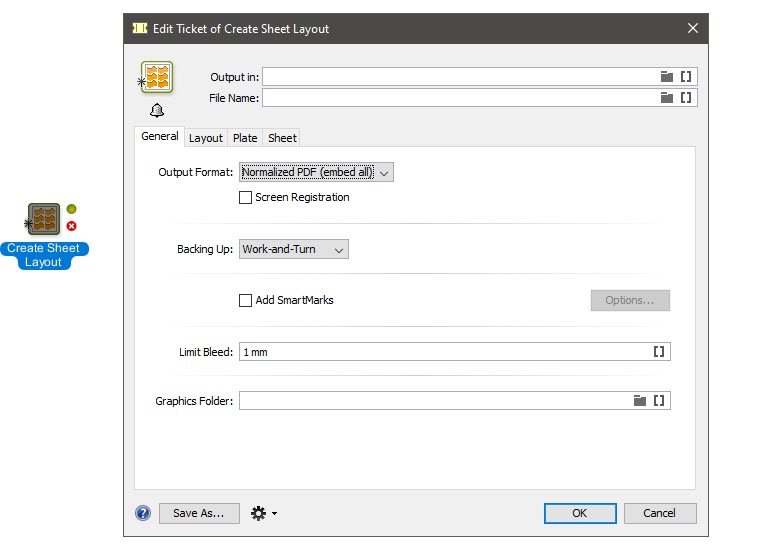The height and width of the screenshot is (558, 765).
Task: Open the Plate tab
Action: 245,138
